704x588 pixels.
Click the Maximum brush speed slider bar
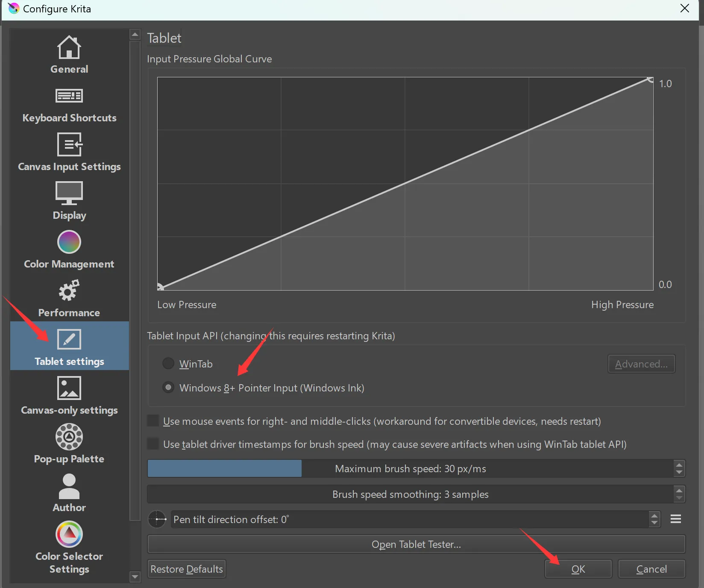(x=411, y=469)
